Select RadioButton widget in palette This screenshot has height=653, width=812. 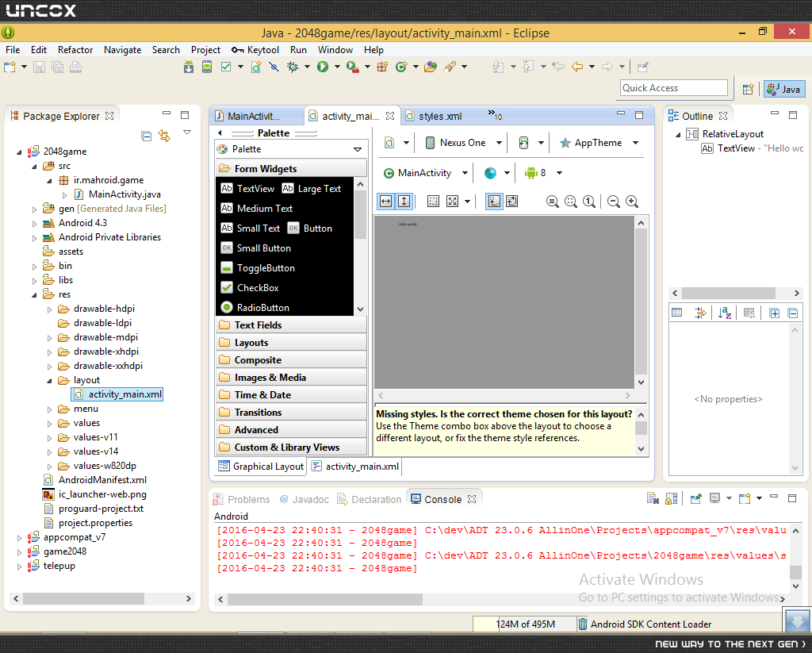[x=255, y=307]
